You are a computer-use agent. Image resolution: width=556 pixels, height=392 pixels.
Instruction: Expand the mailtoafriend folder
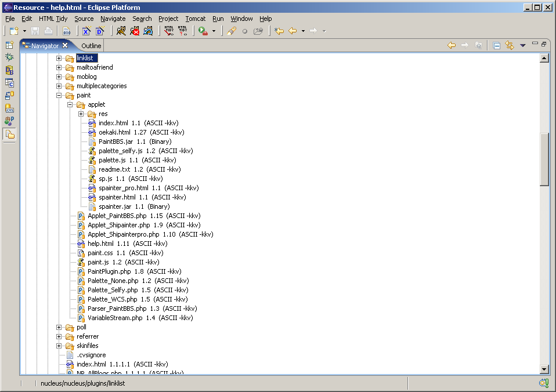(x=59, y=67)
